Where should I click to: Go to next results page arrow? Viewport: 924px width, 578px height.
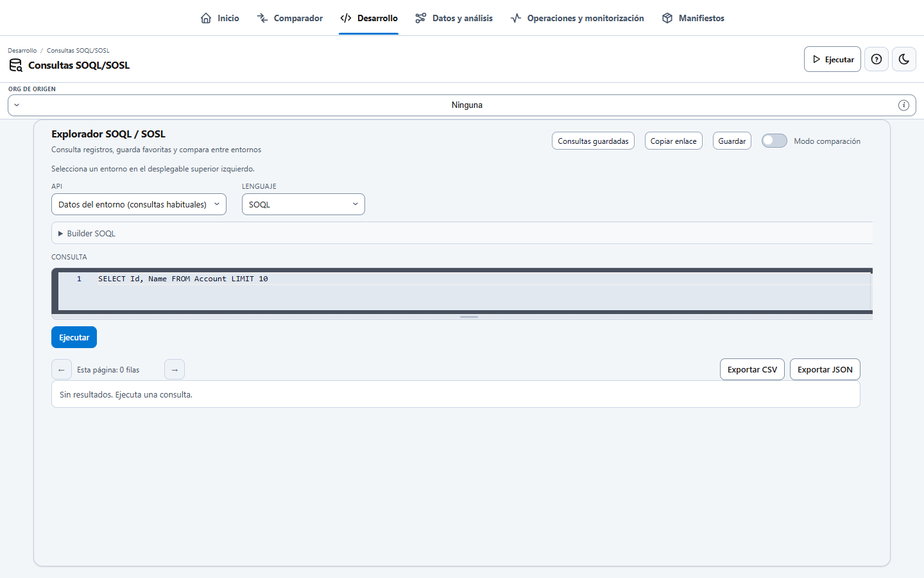click(175, 369)
